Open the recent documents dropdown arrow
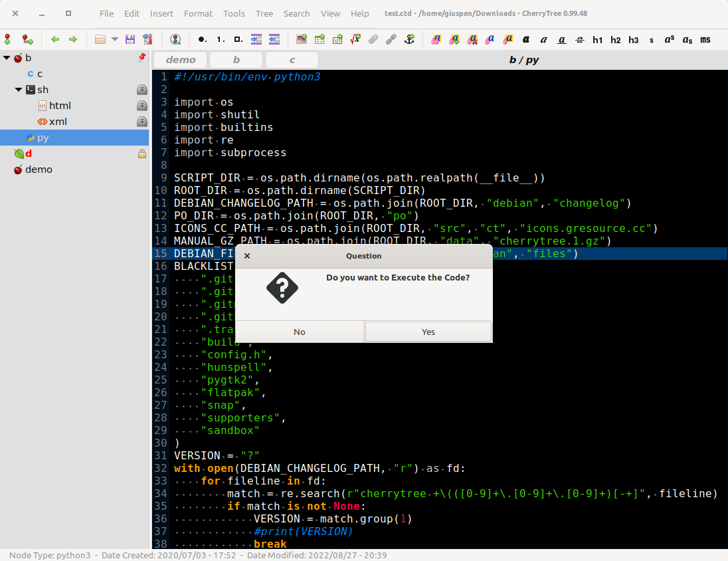The width and height of the screenshot is (728, 561). 115,40
